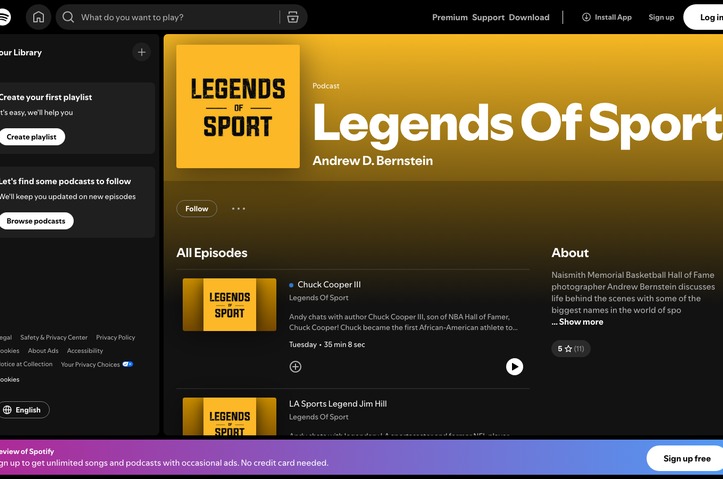Click Install App
Image resolution: width=723 pixels, height=479 pixels.
coord(607,17)
